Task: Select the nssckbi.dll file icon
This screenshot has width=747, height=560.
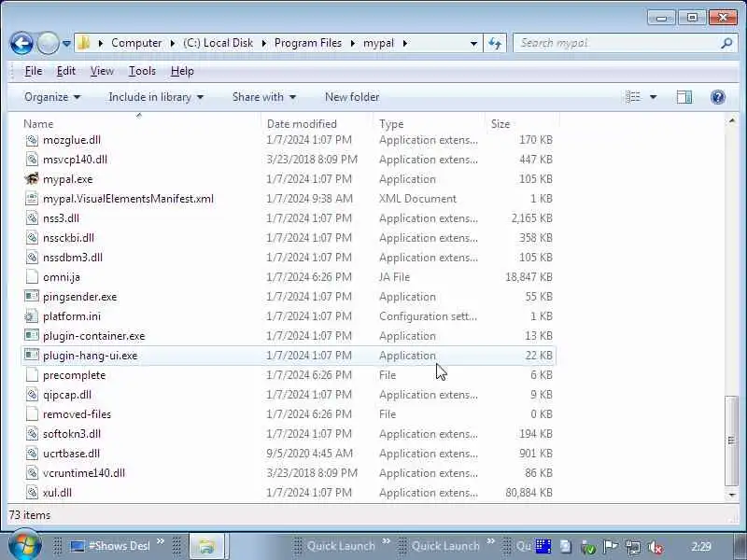Action: coord(32,238)
